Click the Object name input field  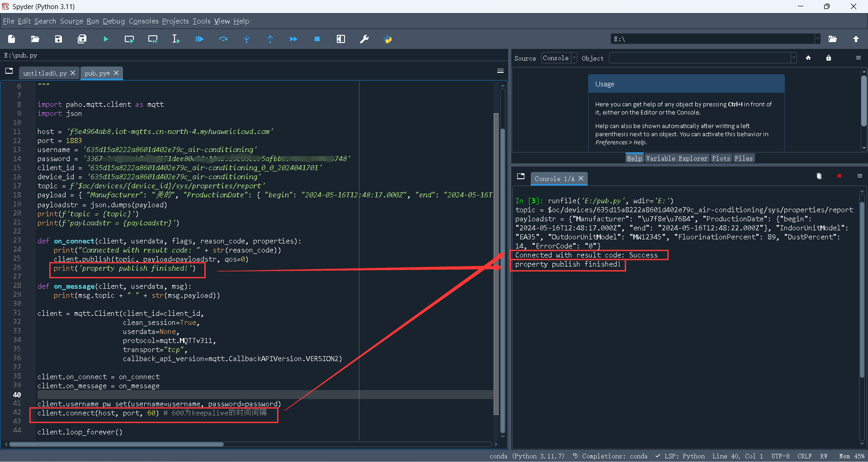tap(699, 58)
